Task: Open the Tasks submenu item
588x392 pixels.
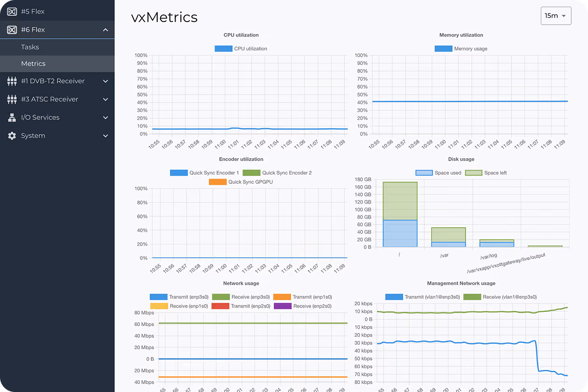Action: [x=57, y=47]
